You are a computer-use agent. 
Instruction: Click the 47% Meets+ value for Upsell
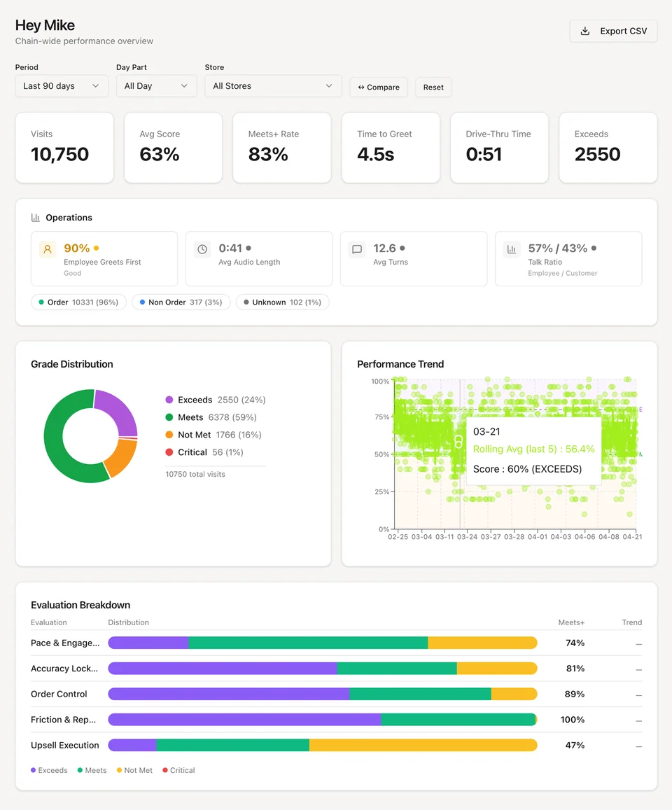click(x=575, y=745)
